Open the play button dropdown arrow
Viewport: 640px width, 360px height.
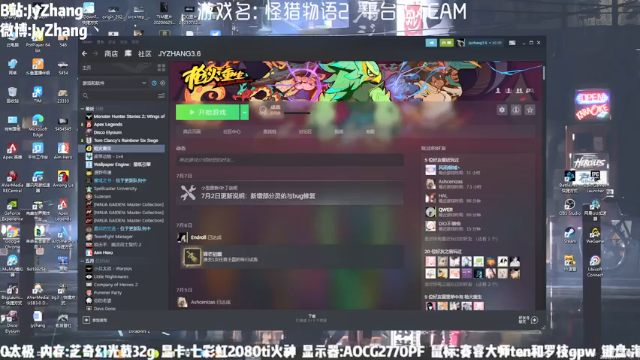tap(244, 112)
